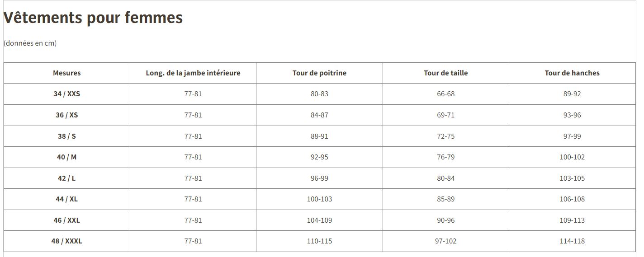644x257 pixels.
Task: Select the "Tour de hanches" column header
Action: pos(572,73)
